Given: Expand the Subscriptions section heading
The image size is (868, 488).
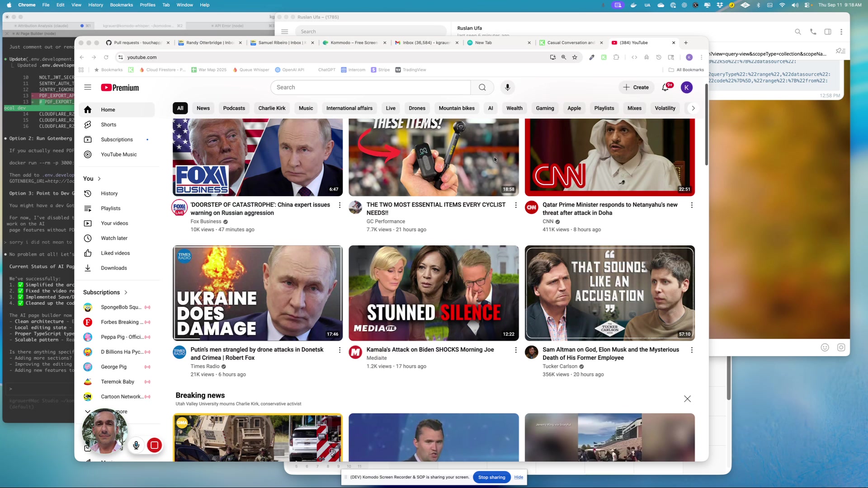Looking at the screenshot, I should [x=105, y=292].
